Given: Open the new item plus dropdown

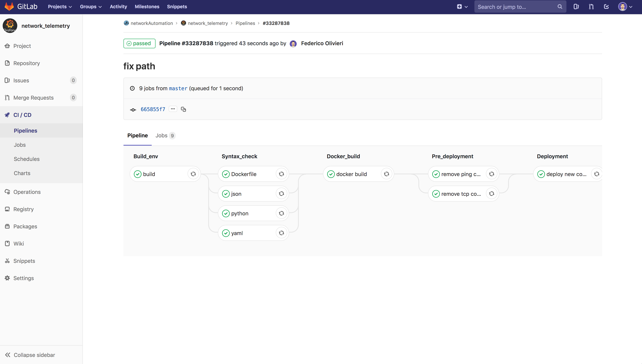Looking at the screenshot, I should [462, 7].
